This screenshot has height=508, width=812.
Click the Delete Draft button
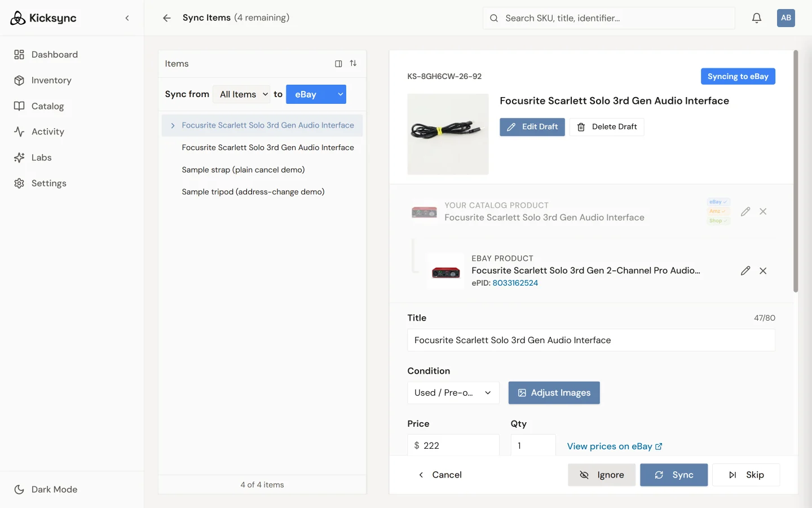tap(607, 127)
